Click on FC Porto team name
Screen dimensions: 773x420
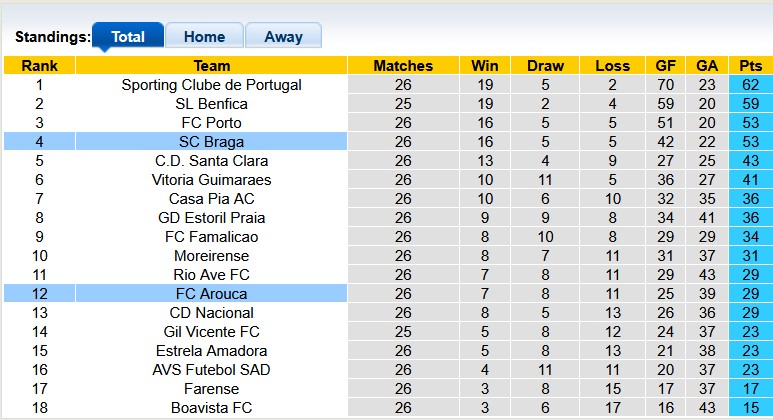click(x=211, y=123)
